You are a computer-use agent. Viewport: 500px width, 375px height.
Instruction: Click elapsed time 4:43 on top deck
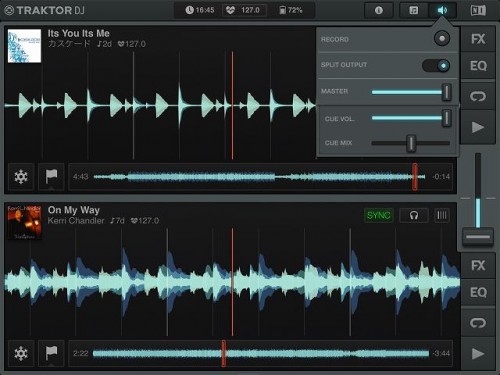[81, 177]
